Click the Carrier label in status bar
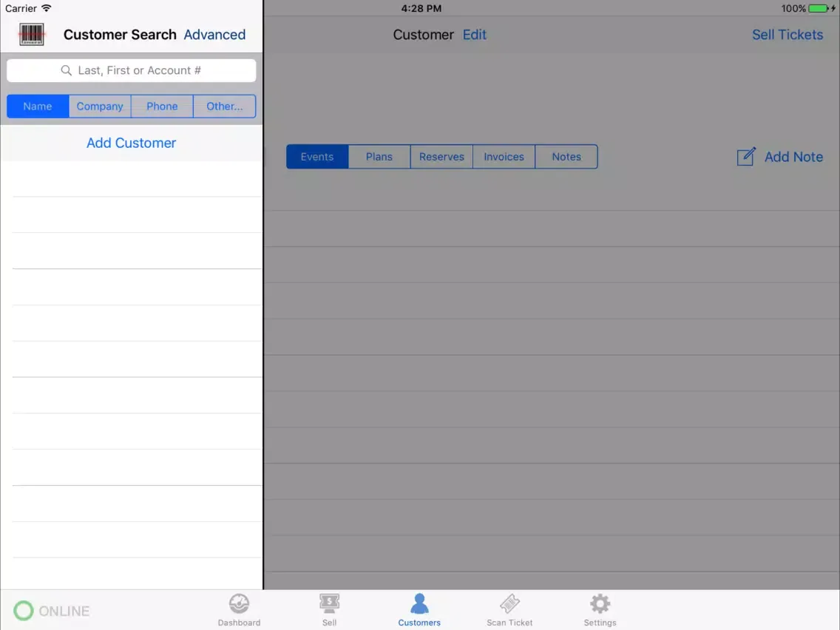The height and width of the screenshot is (630, 840). click(x=21, y=8)
